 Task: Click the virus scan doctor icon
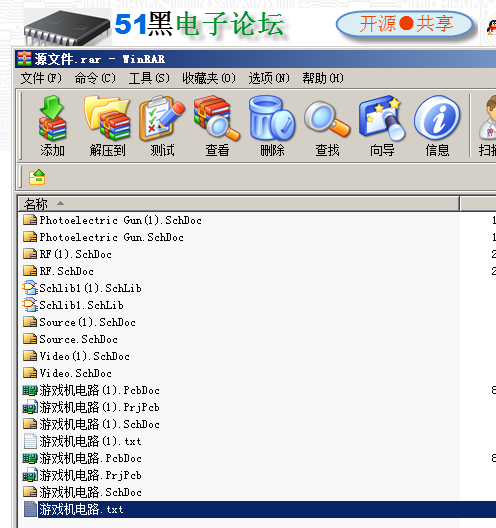(488, 118)
